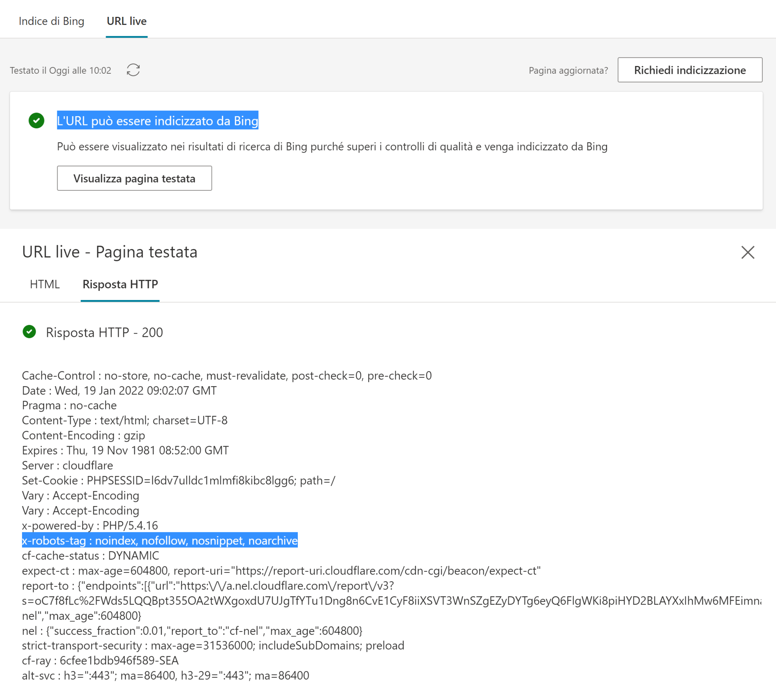Open the HTML tab

[45, 284]
